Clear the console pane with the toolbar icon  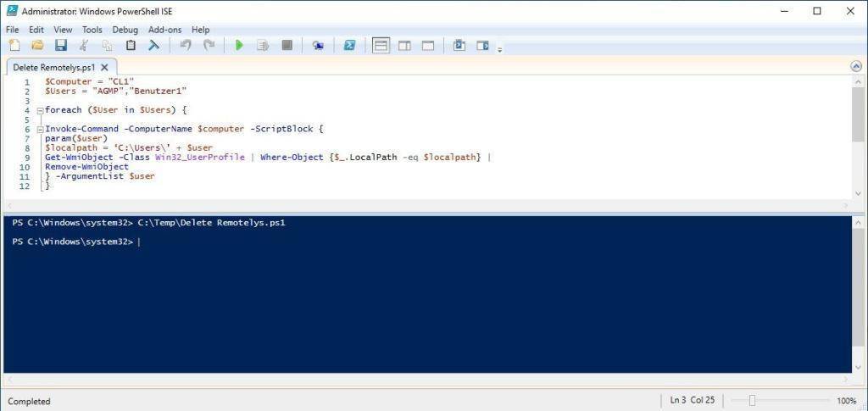tap(153, 46)
